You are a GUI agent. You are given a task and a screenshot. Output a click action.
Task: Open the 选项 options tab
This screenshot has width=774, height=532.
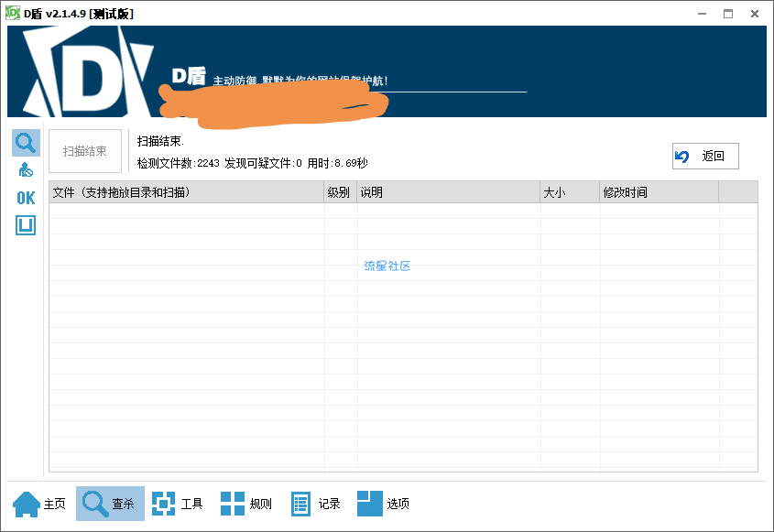click(x=383, y=504)
